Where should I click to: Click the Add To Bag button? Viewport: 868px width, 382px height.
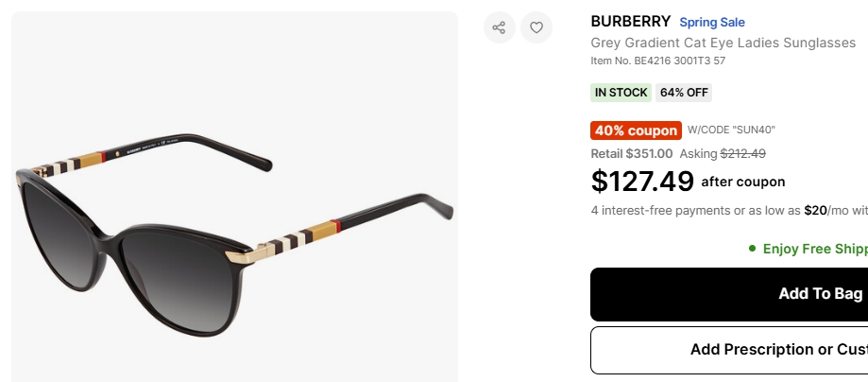pos(729,294)
